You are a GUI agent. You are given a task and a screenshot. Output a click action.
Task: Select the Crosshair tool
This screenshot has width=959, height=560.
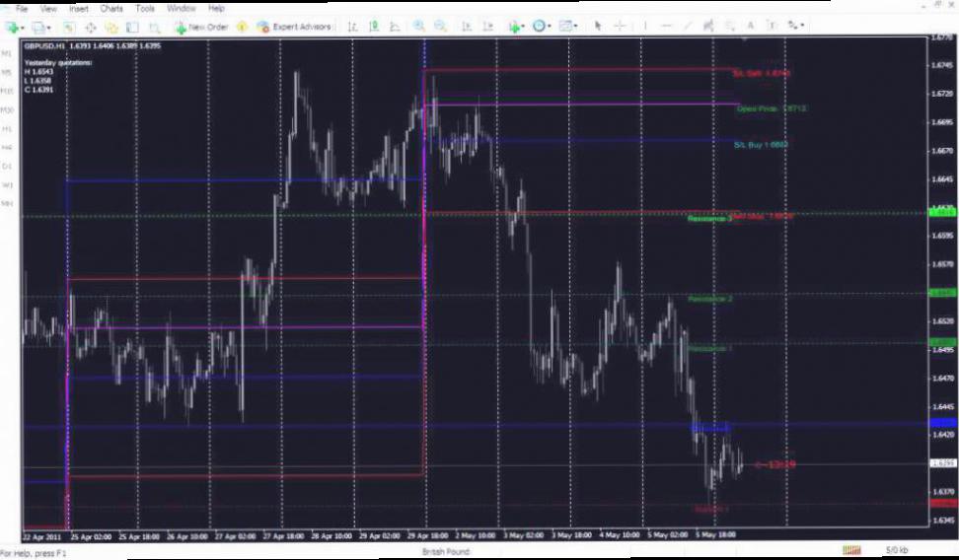620,27
